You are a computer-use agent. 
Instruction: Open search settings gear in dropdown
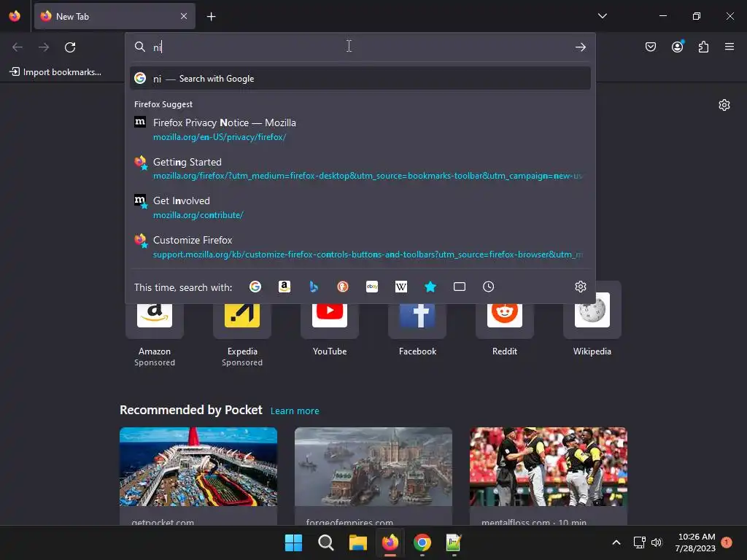pos(580,287)
